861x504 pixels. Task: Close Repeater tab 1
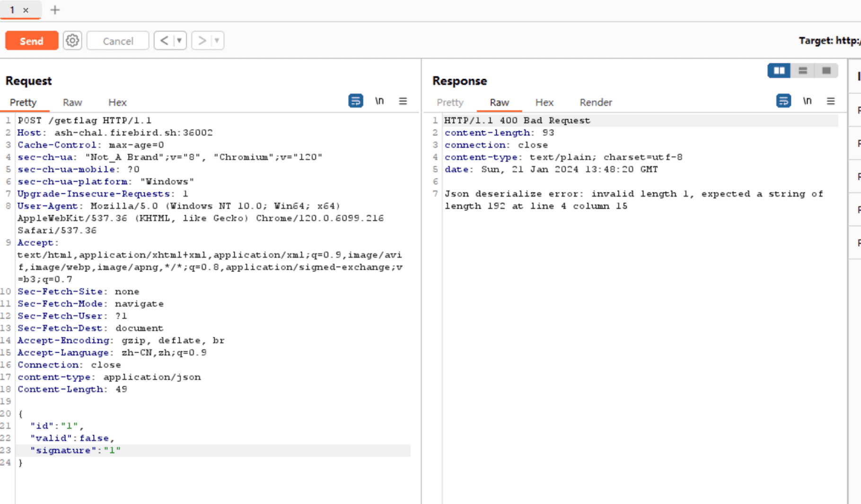tap(26, 10)
